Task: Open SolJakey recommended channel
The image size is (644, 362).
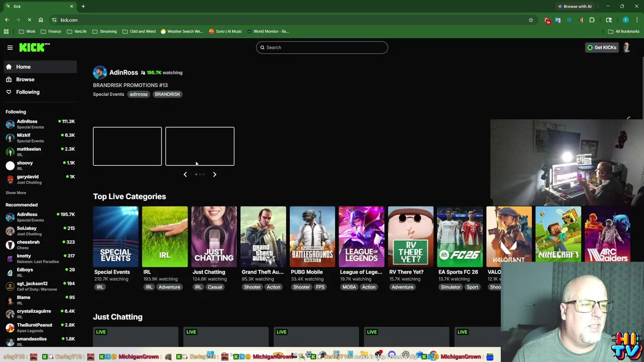Action: click(40, 231)
